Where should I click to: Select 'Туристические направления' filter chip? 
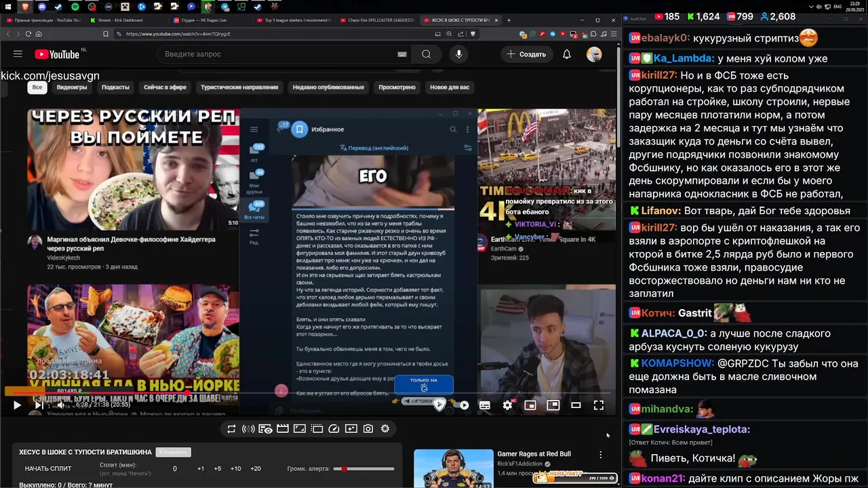tap(239, 87)
